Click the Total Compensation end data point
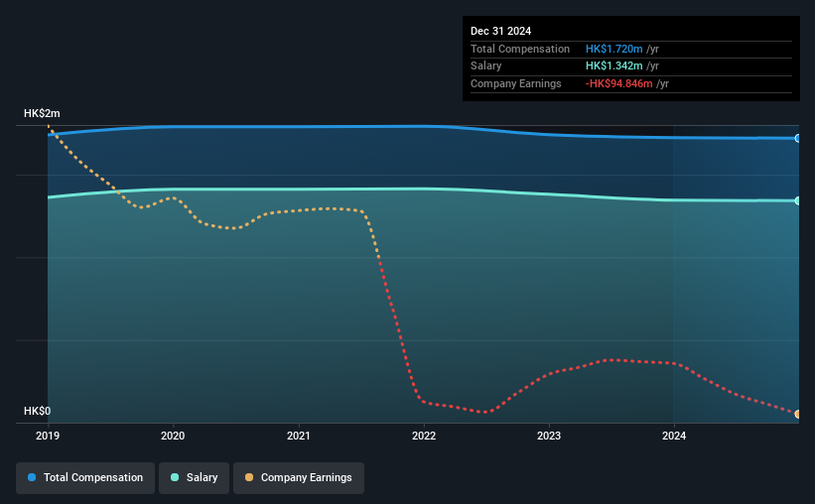The image size is (815, 504). click(x=798, y=138)
